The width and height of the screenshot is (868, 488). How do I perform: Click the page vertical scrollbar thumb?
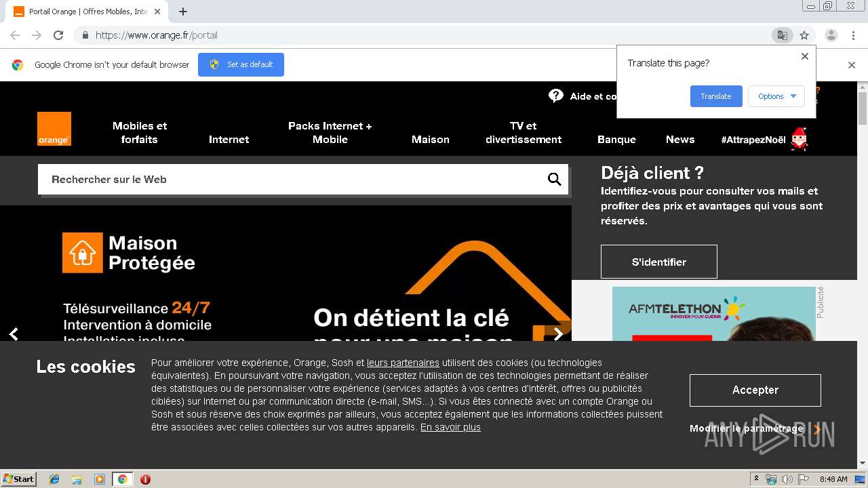863,108
